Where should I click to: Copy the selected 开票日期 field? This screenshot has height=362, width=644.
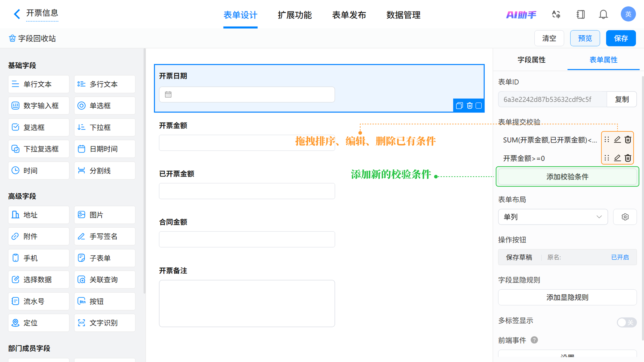(459, 106)
